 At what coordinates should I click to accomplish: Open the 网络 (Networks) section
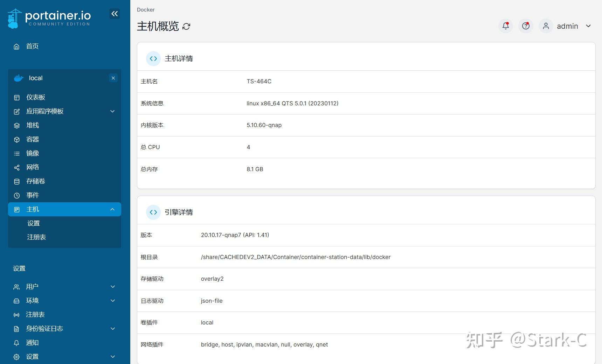33,167
